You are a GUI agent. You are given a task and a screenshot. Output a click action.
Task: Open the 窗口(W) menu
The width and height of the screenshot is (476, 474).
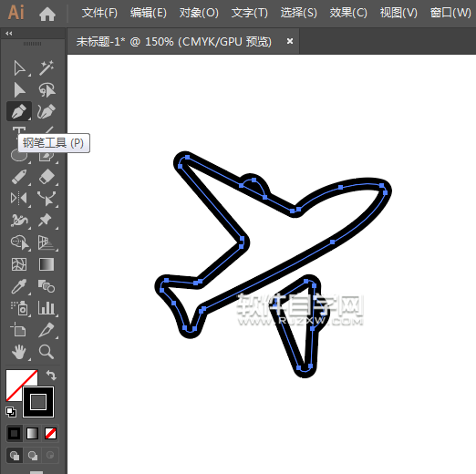tap(450, 13)
